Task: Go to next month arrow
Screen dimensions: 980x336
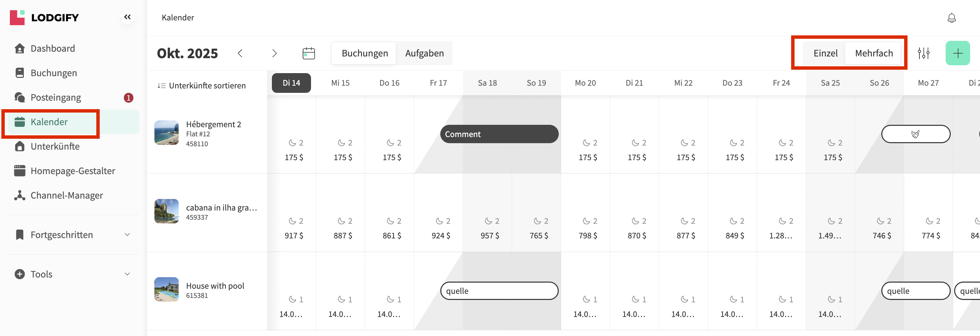Action: pyautogui.click(x=274, y=53)
